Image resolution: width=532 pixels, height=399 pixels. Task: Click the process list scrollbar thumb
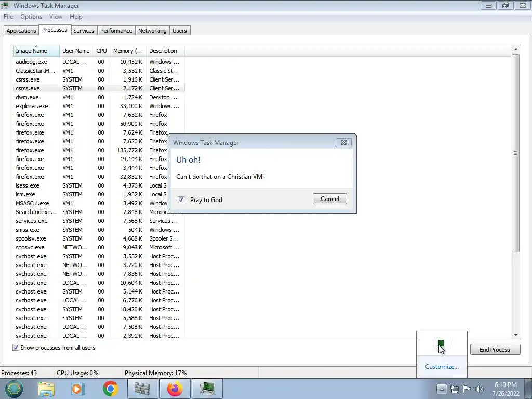tap(516, 153)
